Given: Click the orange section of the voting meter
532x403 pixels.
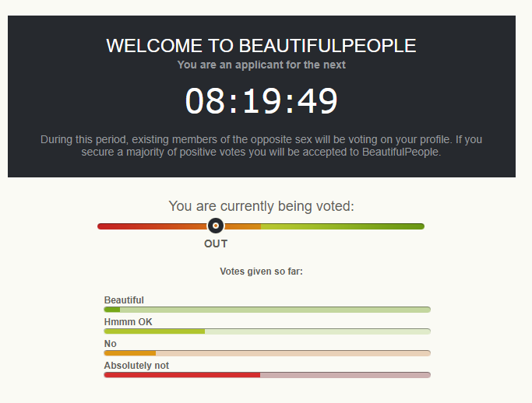Looking at the screenshot, I should click(x=243, y=226).
